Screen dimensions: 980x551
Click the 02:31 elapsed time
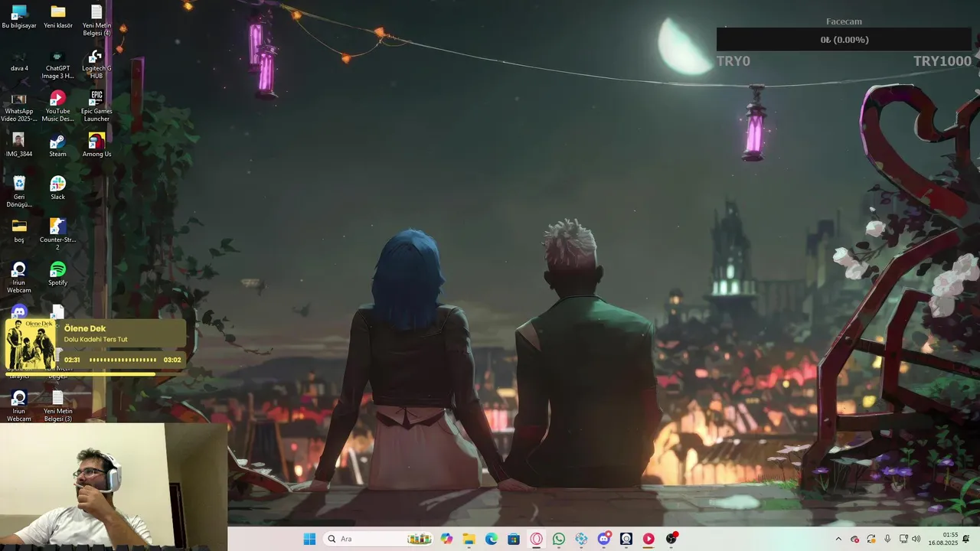tap(72, 360)
